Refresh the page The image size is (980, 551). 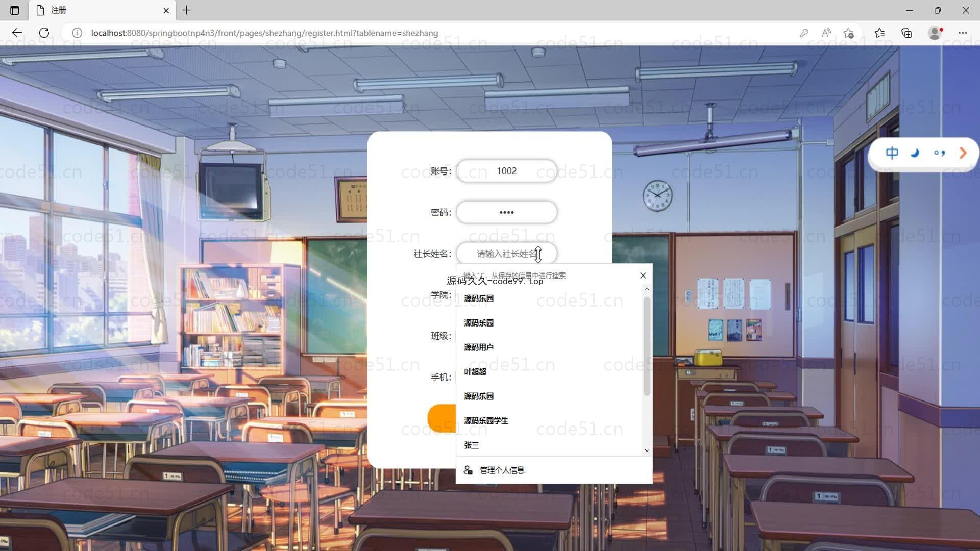pyautogui.click(x=44, y=33)
